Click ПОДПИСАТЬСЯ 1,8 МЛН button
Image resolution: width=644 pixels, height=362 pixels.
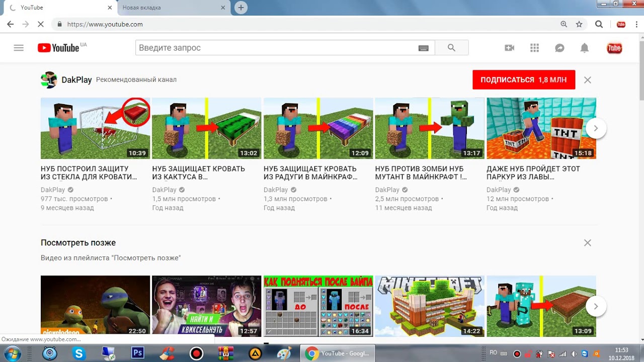[524, 80]
